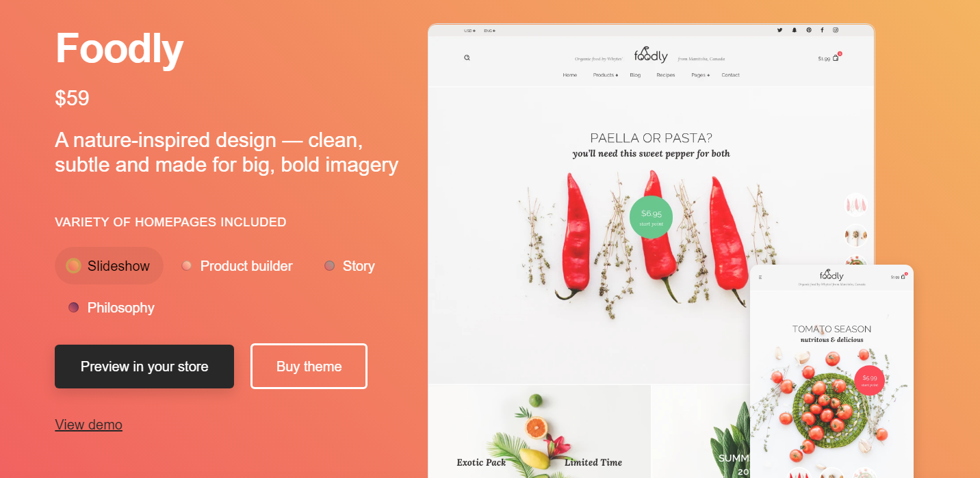This screenshot has height=478, width=980.
Task: Expand the Products menu dropdown
Action: pos(606,75)
